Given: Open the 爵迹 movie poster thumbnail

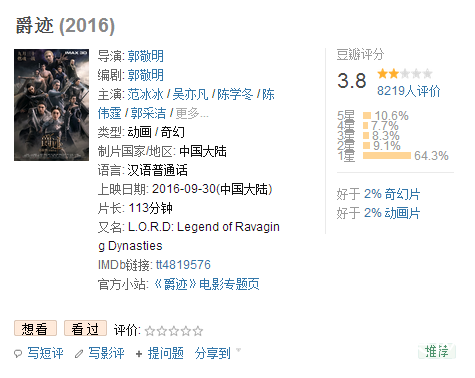Looking at the screenshot, I should tap(51, 105).
